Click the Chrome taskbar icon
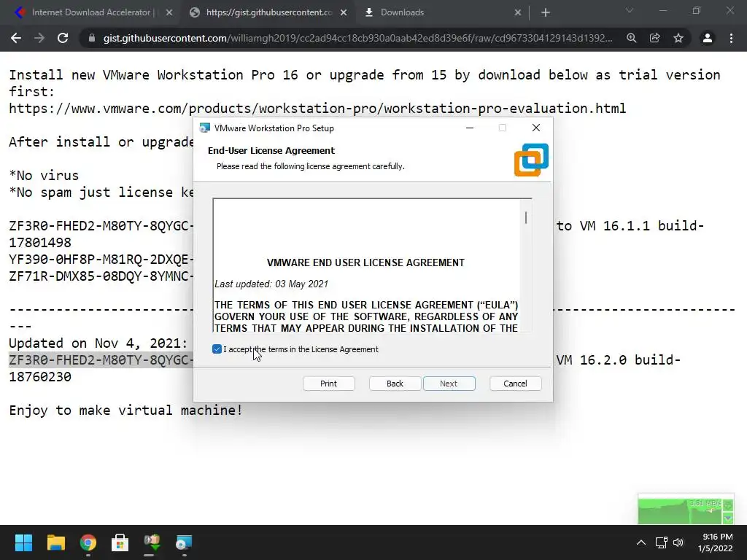 [x=88, y=542]
